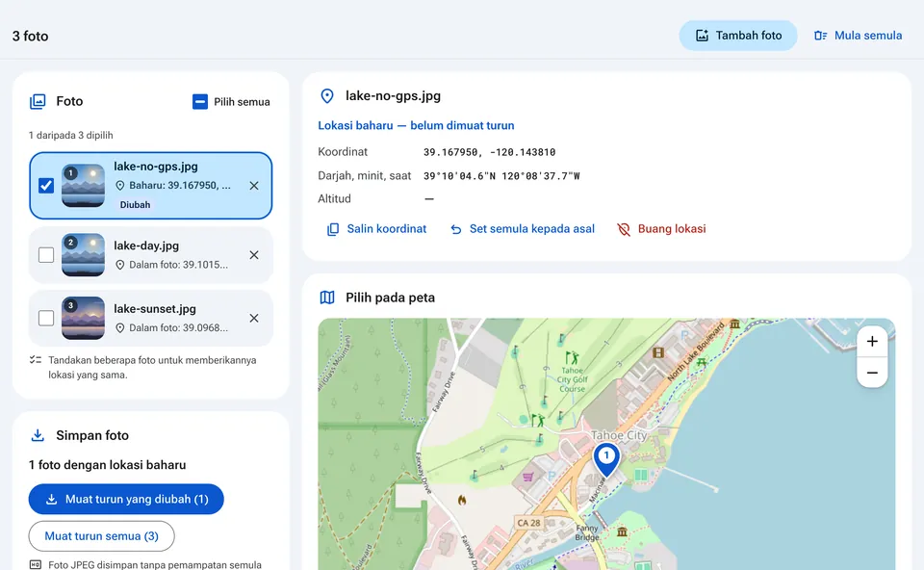The width and height of the screenshot is (924, 570).
Task: Click Muat turun yang diubah (1)
Action: [x=126, y=500]
